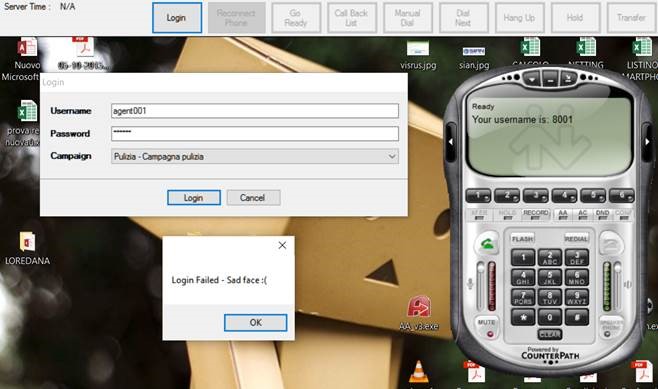Select softphone line 4
This screenshot has height=389, width=658.
click(x=564, y=196)
